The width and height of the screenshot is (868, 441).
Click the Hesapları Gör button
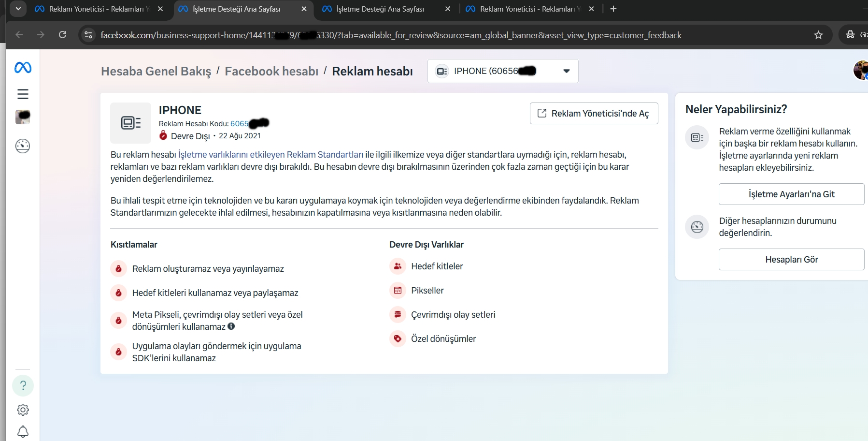(791, 259)
